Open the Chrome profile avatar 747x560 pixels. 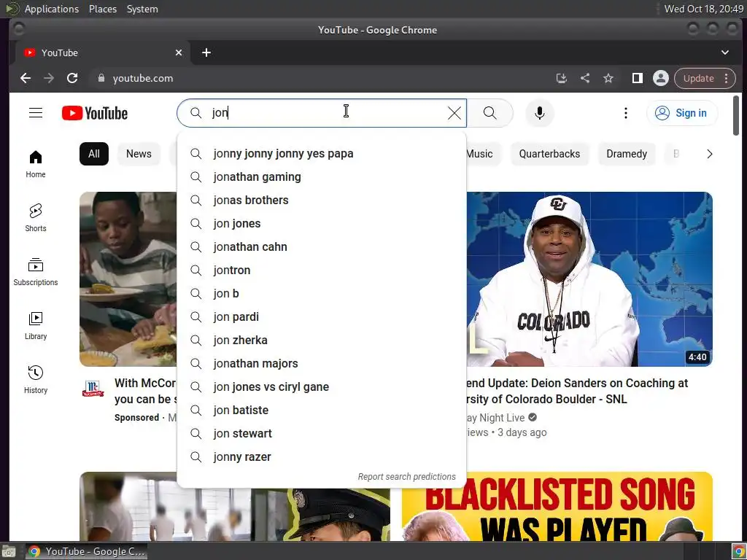(x=661, y=78)
